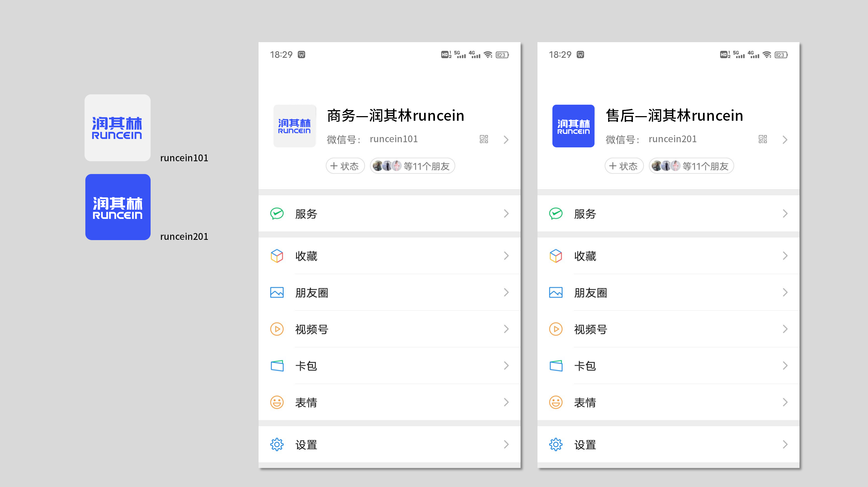Open 表情 row chevron in runcein201 screen
The image size is (868, 487).
785,402
